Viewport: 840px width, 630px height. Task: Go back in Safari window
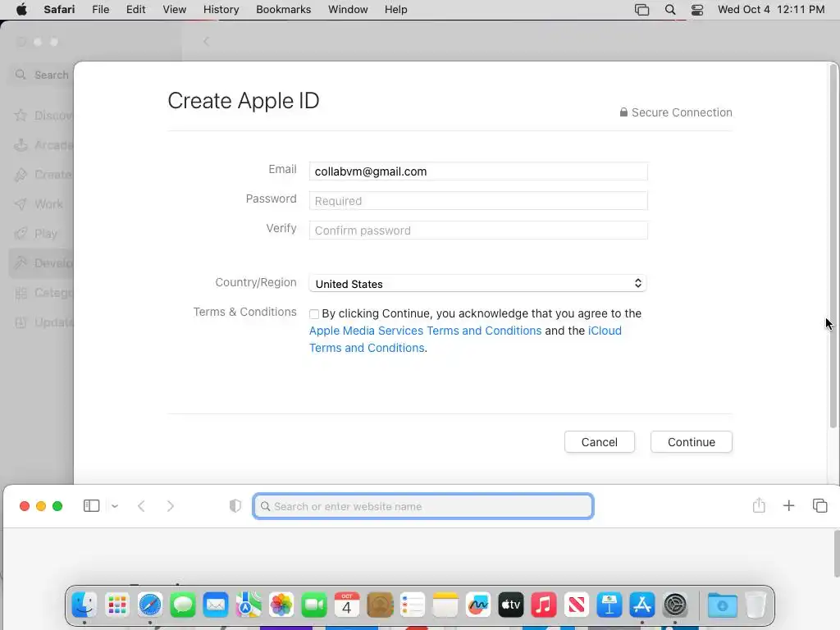141,505
